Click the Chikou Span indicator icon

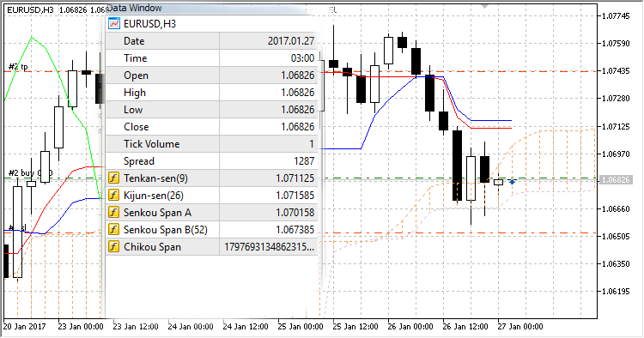[113, 247]
